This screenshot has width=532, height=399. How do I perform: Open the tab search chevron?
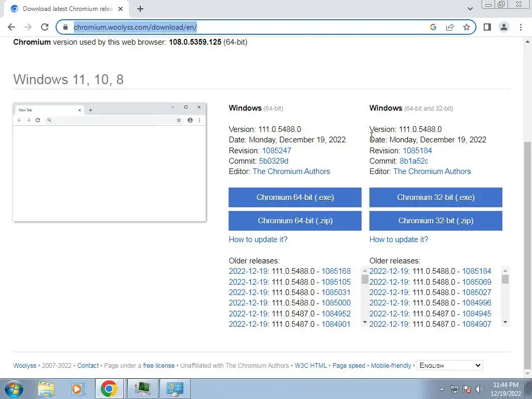click(x=470, y=9)
